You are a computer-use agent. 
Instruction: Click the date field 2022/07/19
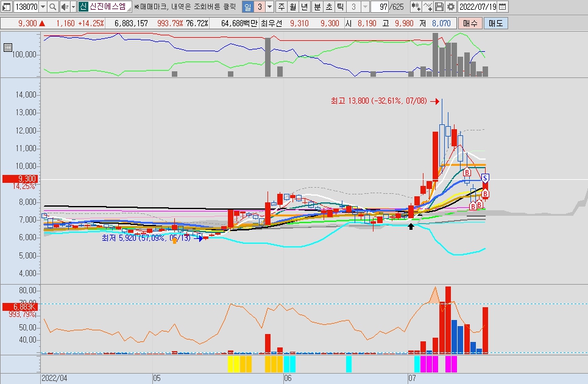pos(478,7)
